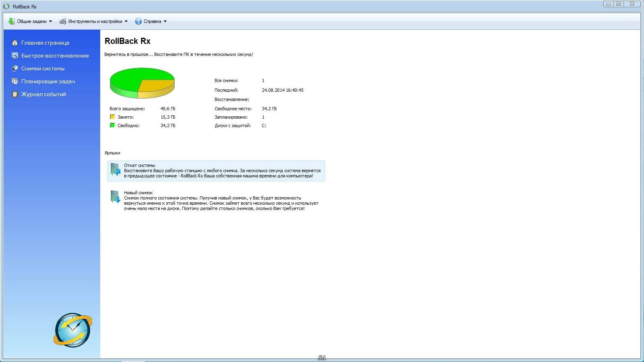Click the RollBack Rx page heading
Screen dimensions: 644x362
128,41
